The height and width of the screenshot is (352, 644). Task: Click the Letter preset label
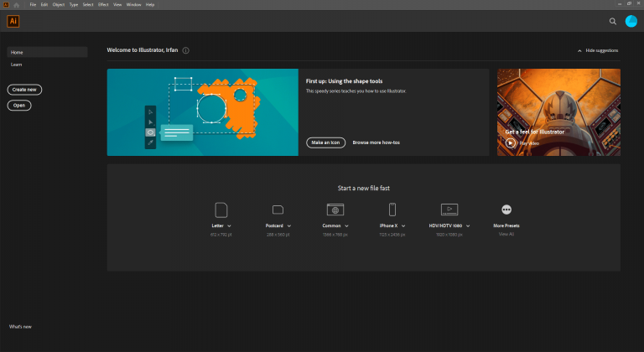(x=217, y=226)
